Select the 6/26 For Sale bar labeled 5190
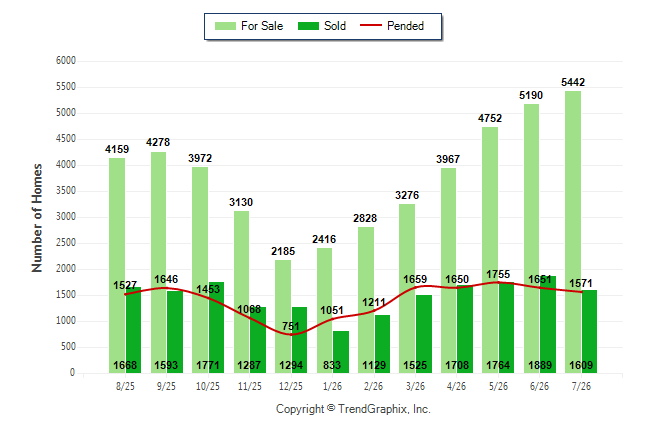This screenshot has width=646, height=434. (x=531, y=239)
